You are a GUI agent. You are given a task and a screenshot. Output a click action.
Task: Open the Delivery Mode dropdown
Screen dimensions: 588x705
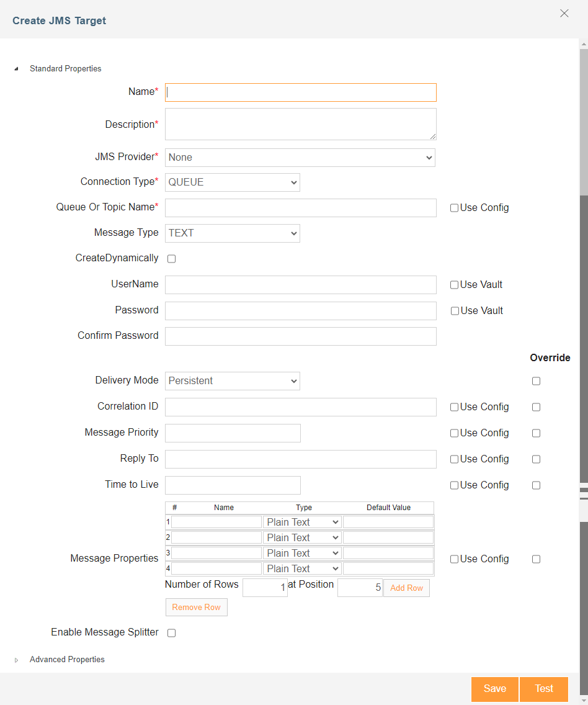232,381
